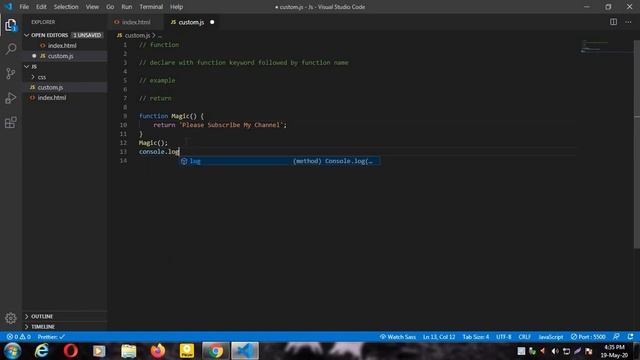Open the Run and Debug view

click(x=11, y=98)
